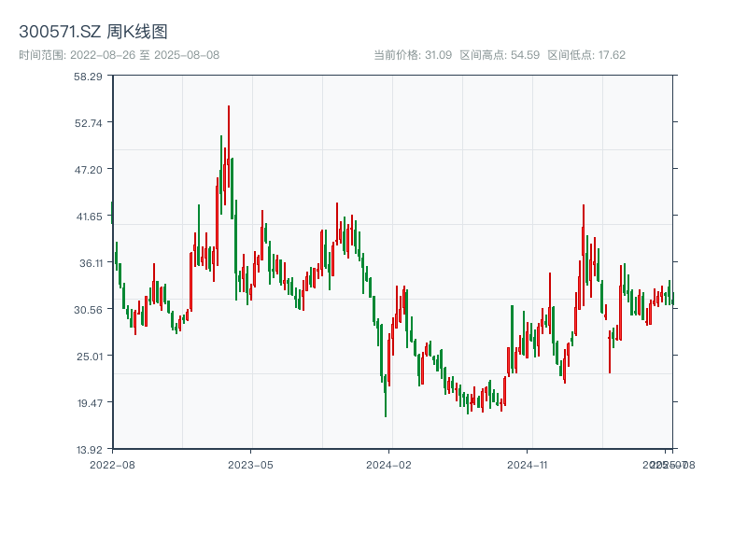Select the y-axis label 13.92
The width and height of the screenshot is (747, 560).
point(89,450)
